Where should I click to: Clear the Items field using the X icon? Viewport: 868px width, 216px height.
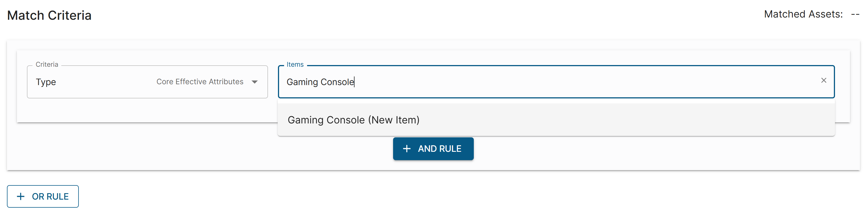(x=823, y=80)
